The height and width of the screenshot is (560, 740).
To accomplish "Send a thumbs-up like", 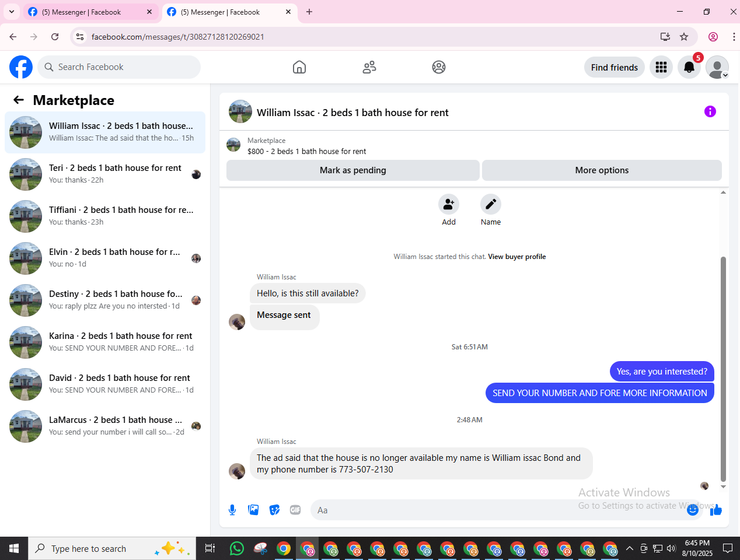I will 716,510.
